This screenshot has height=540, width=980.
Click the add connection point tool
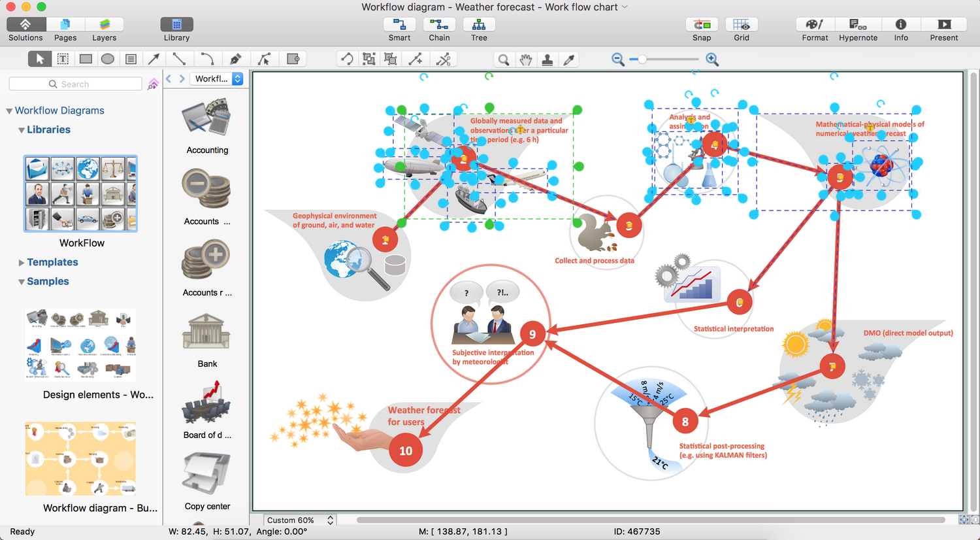[x=416, y=59]
